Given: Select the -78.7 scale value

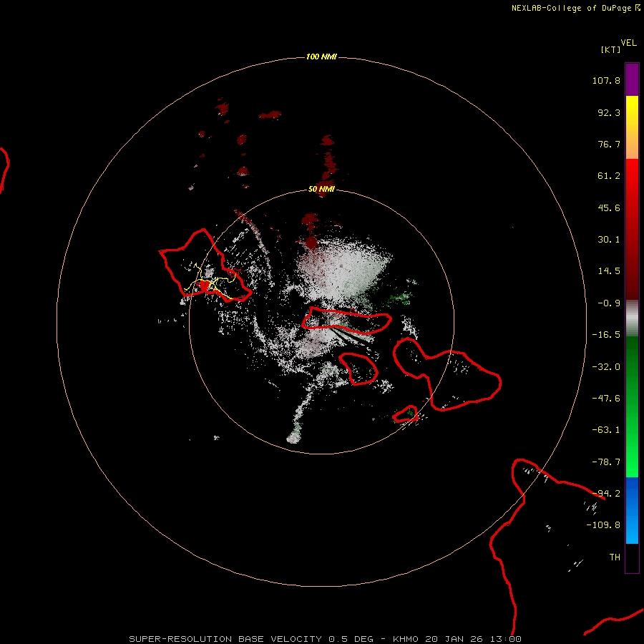Looking at the screenshot, I should point(606,462).
